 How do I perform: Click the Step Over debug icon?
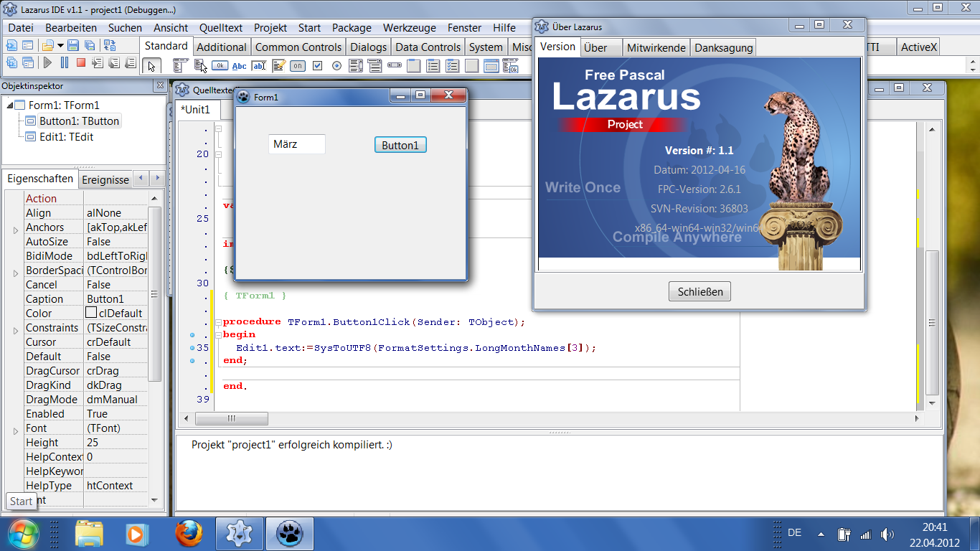click(114, 62)
